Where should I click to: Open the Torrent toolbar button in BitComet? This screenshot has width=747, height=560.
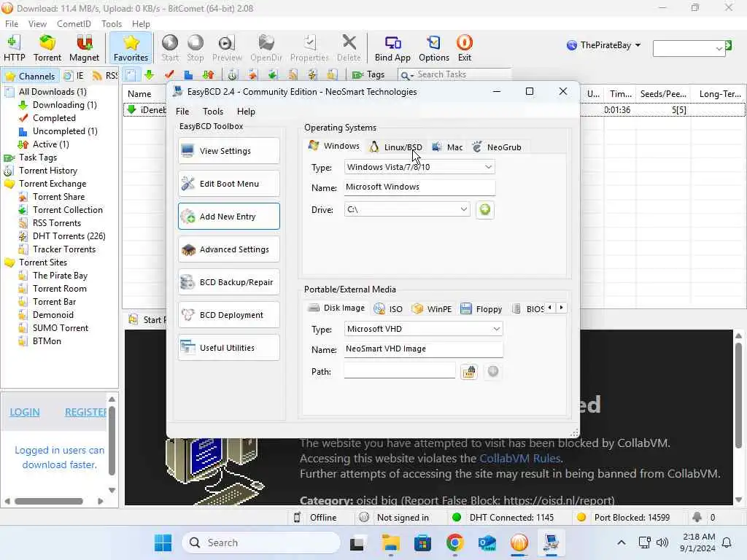pos(47,48)
